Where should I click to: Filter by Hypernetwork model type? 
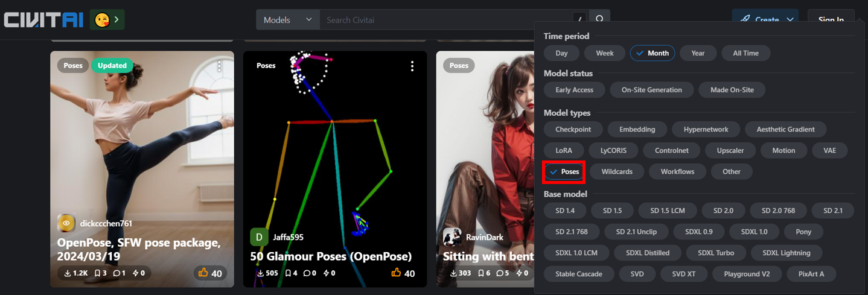pos(706,129)
